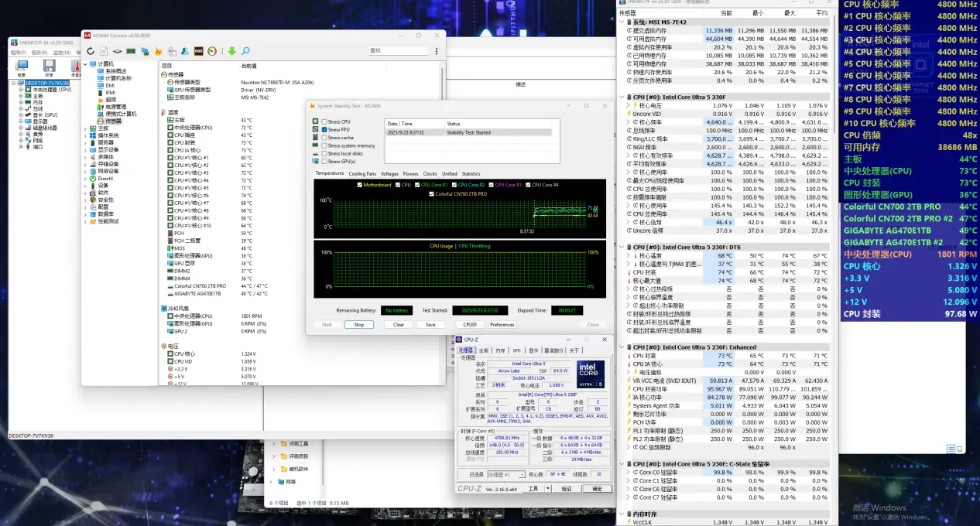The width and height of the screenshot is (980, 526).
Task: Click AIDA64 network monitors toolbar icon
Action: (146, 51)
